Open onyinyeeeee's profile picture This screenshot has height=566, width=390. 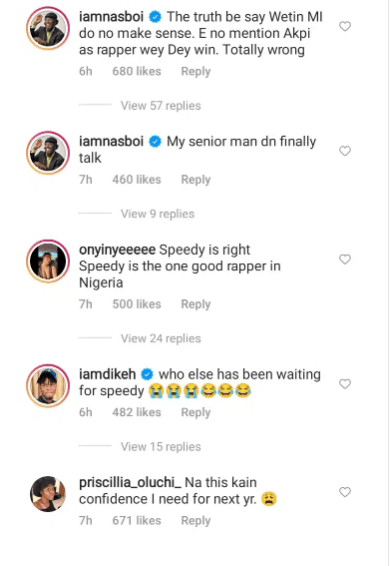(48, 261)
